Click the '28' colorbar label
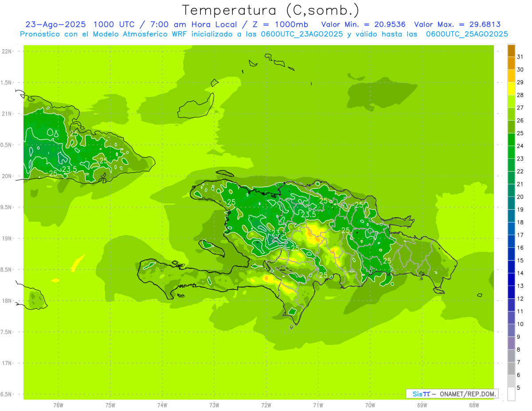 click(x=520, y=95)
